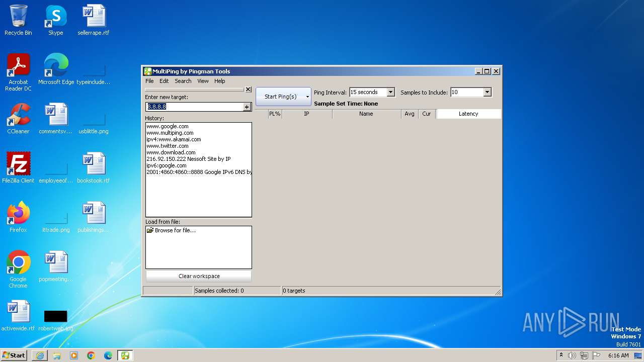Click the MultiPing title bar app icon
Screen dimensions: 644x362
pyautogui.click(x=147, y=71)
